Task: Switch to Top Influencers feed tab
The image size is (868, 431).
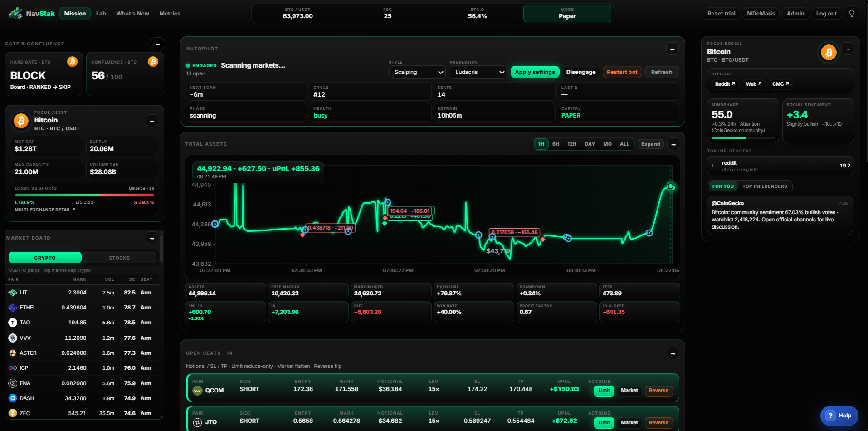Action: point(765,186)
